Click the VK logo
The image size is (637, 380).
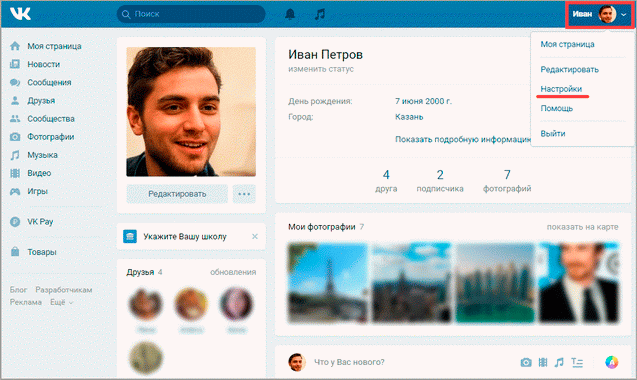[x=20, y=13]
